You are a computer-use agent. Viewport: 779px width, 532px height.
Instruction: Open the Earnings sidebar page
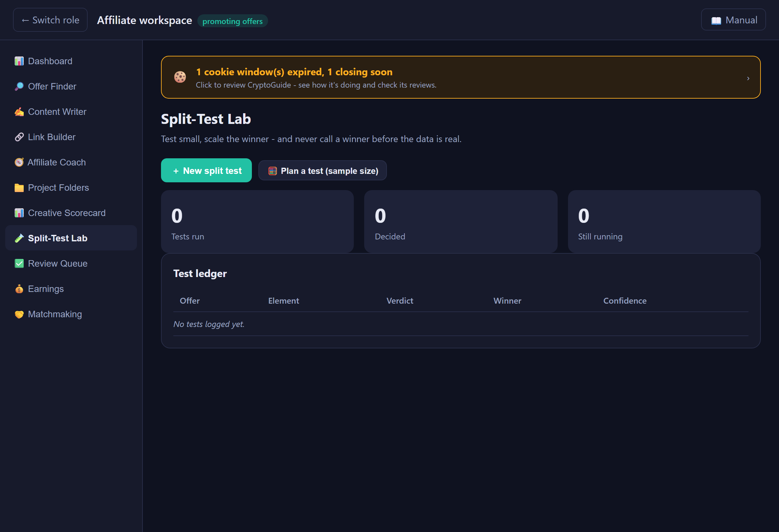(x=71, y=289)
